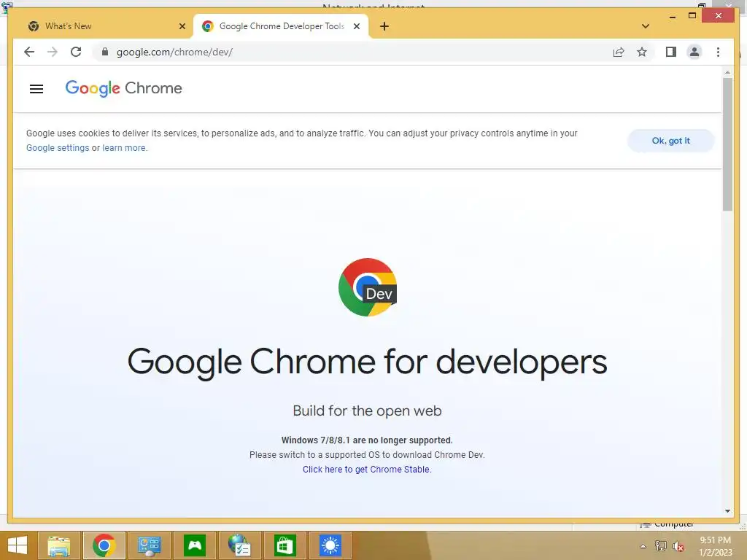Screen dimensions: 747x560
Task: Maximize the Chrome window
Action: pyautogui.click(x=692, y=16)
